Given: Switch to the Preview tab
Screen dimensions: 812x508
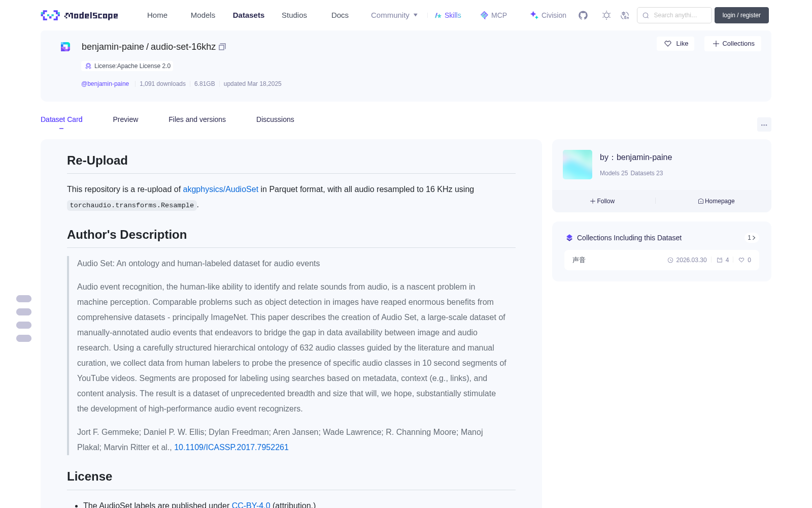Looking at the screenshot, I should 125,119.
